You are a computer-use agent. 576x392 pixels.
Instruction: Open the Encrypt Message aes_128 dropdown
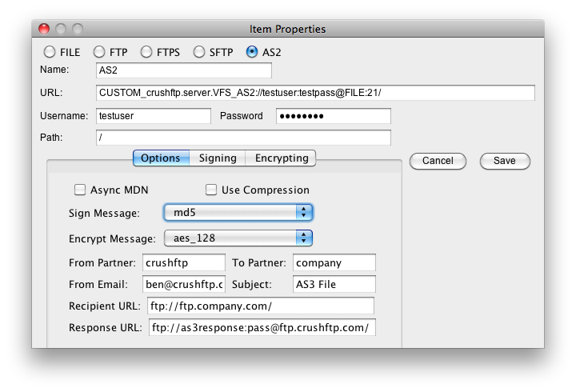[238, 238]
